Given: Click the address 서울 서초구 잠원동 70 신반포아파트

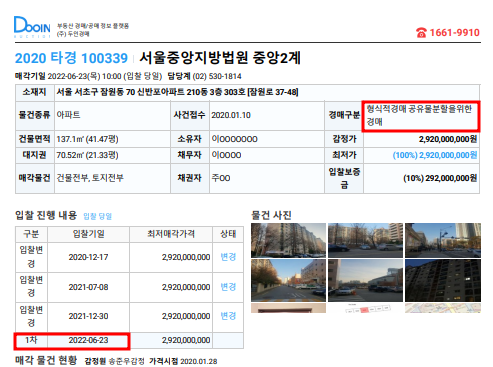Looking at the screenshot, I should 121,92.
